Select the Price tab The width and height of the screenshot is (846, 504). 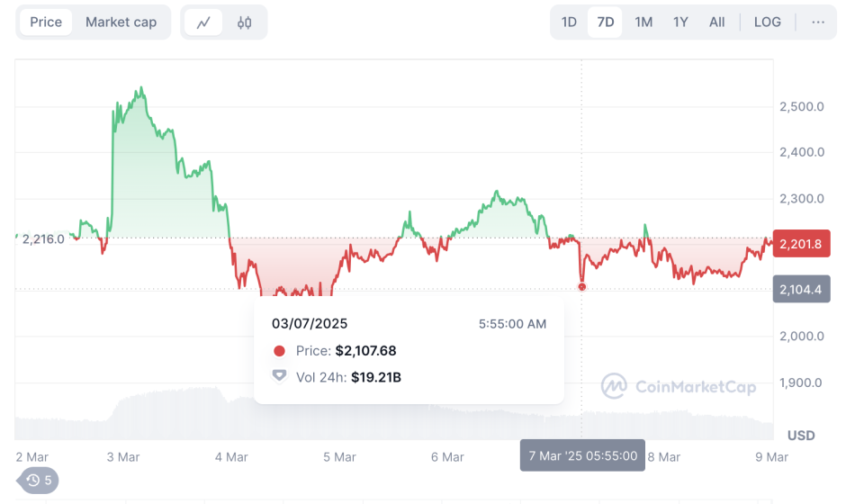pos(46,22)
